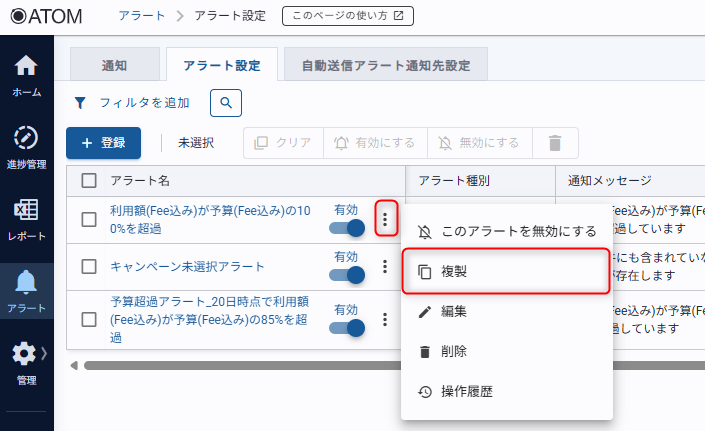Open the Home section in sidebar
Screen dimensions: 705x431
tap(26, 76)
